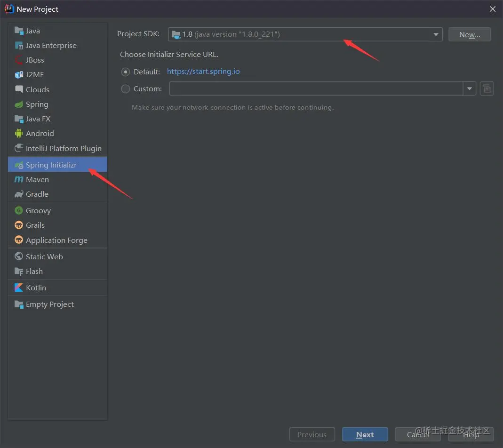Click the Groovy green G icon
This screenshot has width=503, height=448.
pyautogui.click(x=19, y=210)
